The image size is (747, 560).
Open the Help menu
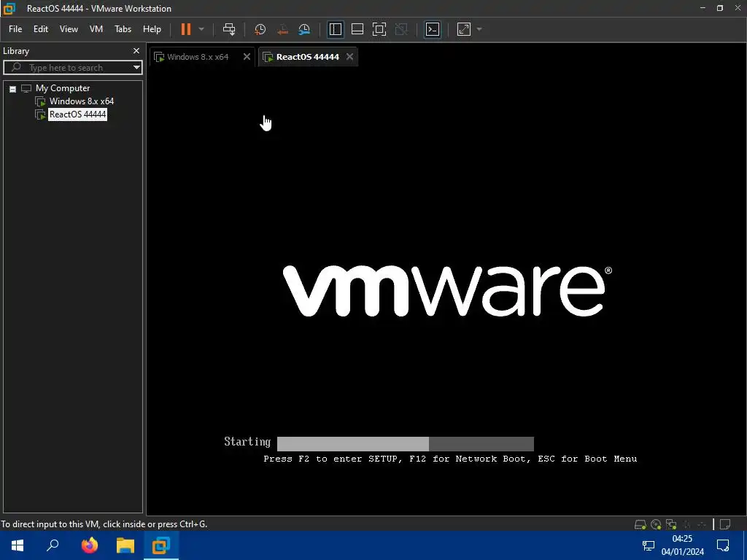pos(152,29)
